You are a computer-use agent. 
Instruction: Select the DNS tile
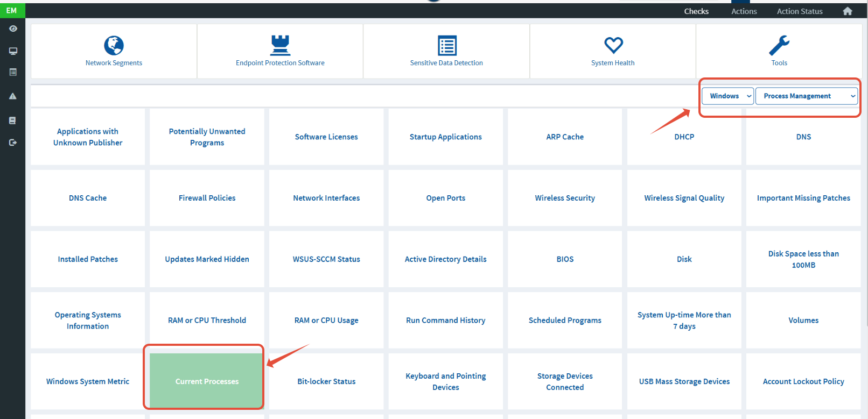pos(803,137)
